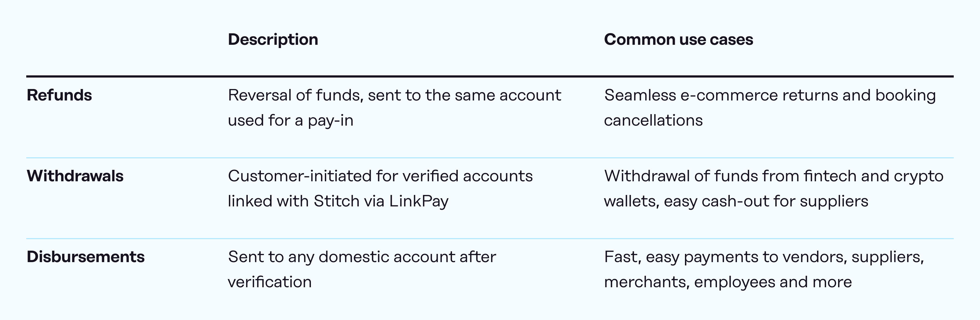Select the Refunds row label

click(x=59, y=95)
